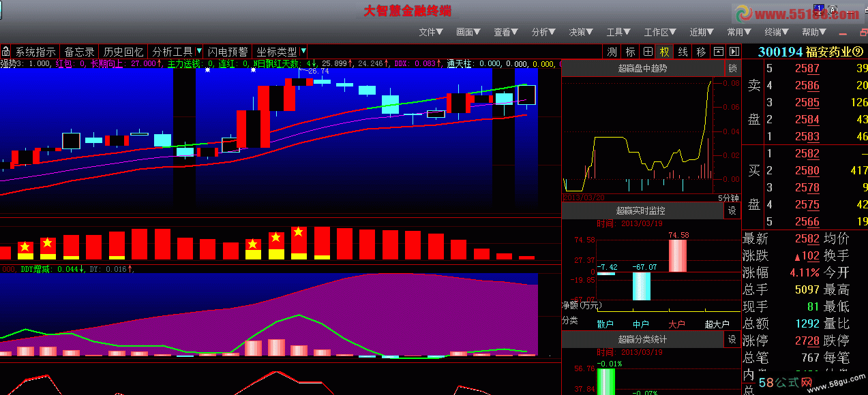Screen dimensions: 868x395
Task: Select the 散户 category label
Action: (605, 324)
